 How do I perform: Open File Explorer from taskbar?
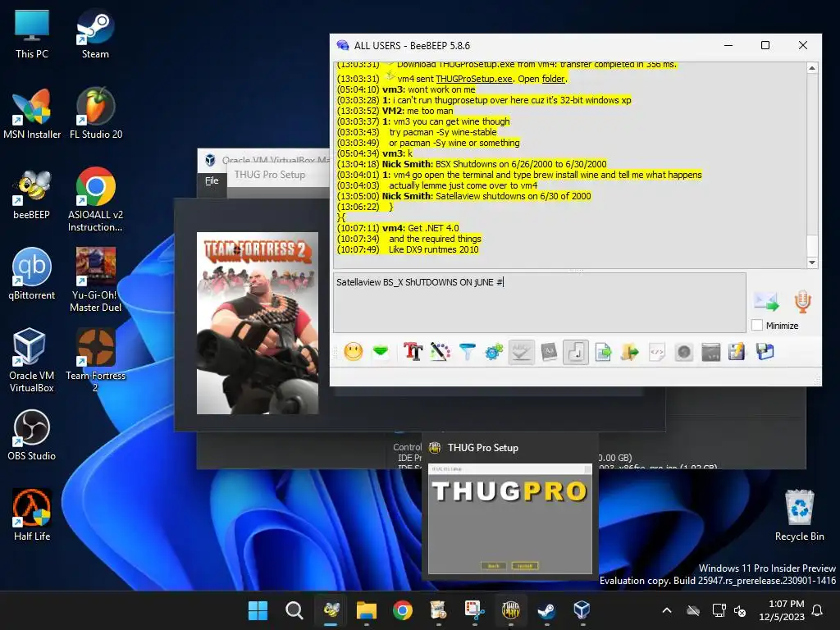pyautogui.click(x=367, y=610)
